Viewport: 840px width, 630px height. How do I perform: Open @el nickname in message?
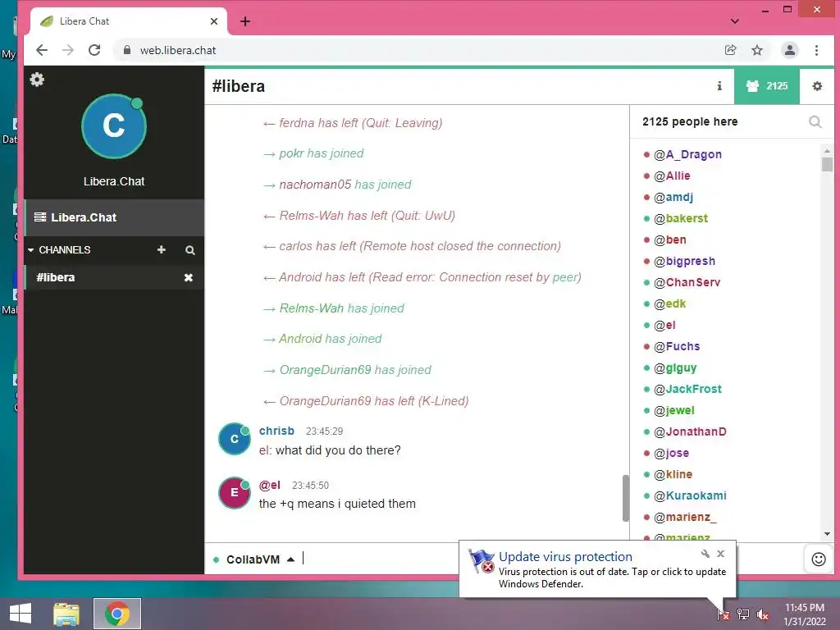(x=269, y=485)
